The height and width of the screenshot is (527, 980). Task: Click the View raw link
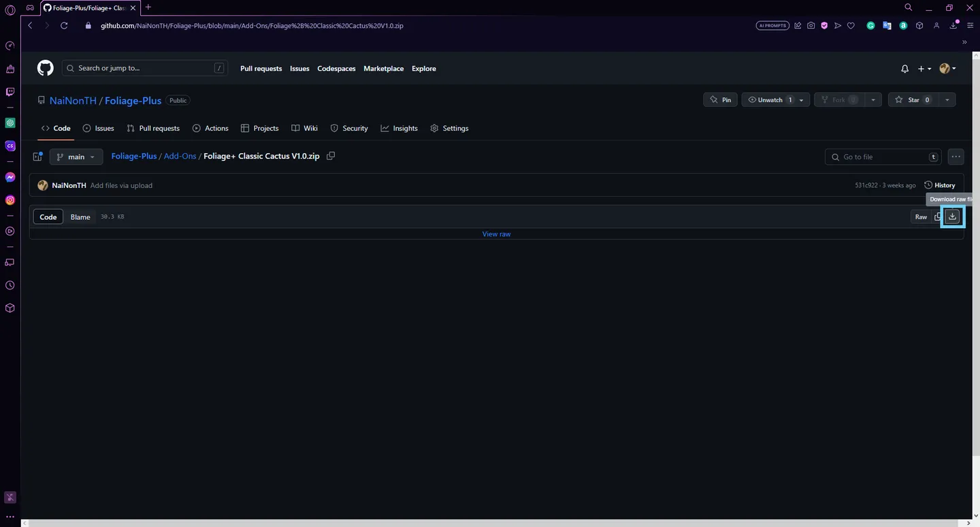tap(496, 234)
